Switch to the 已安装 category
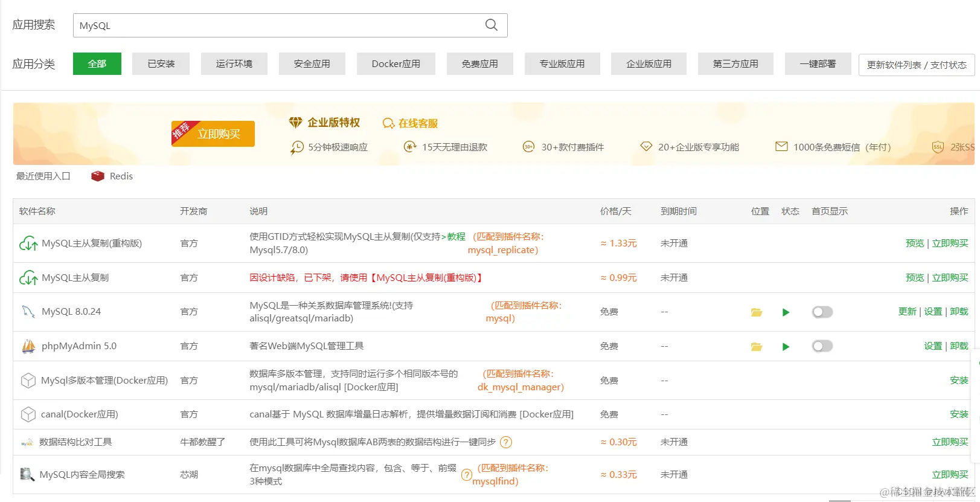Screen dimensions: 980x502 (161, 63)
